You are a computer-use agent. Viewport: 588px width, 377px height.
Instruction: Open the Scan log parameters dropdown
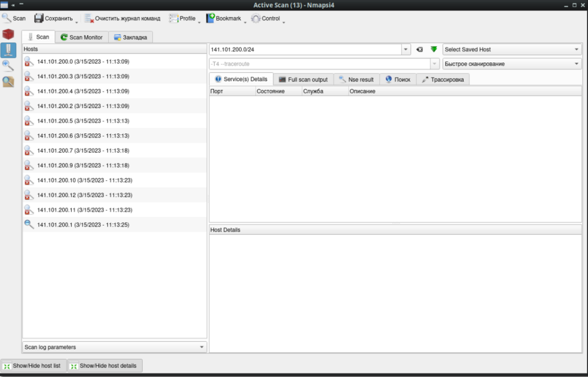pyautogui.click(x=115, y=347)
